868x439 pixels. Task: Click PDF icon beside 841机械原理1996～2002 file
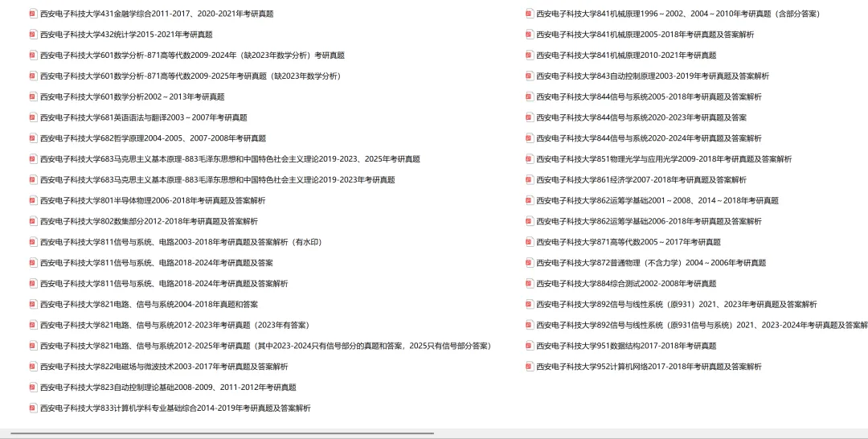coord(529,14)
